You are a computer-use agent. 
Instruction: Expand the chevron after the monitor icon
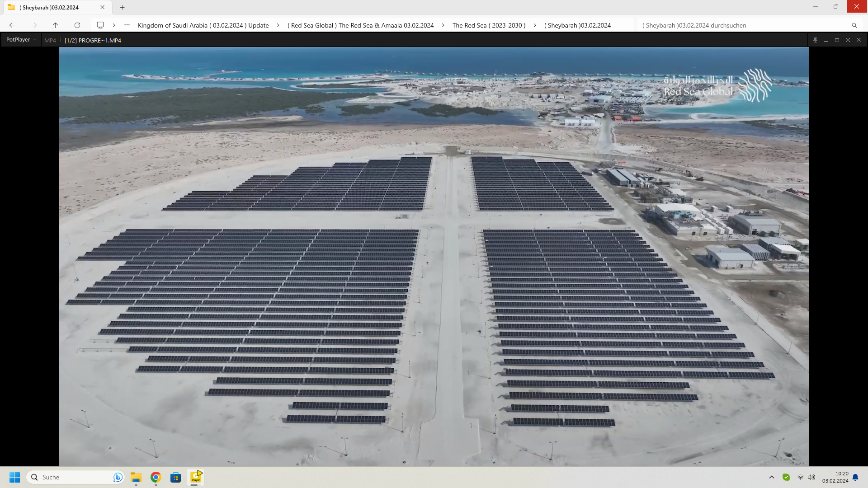tap(114, 25)
